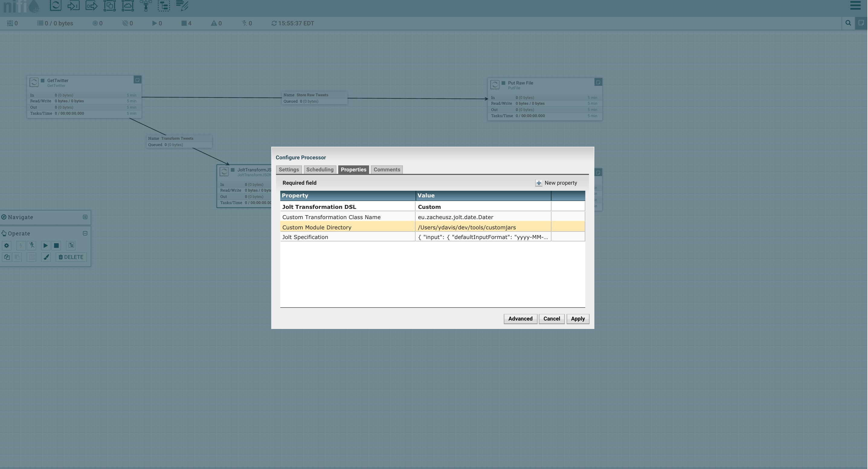Click the Create Template icon in Operate panel
Screen dimensions: 868x469
tap(71, 245)
